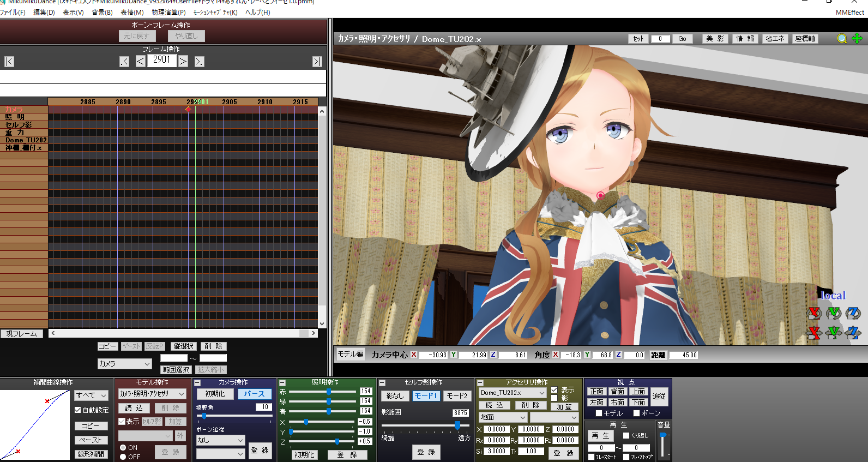868x462 pixels.
Task: Click the 再生 play button
Action: coord(601,436)
